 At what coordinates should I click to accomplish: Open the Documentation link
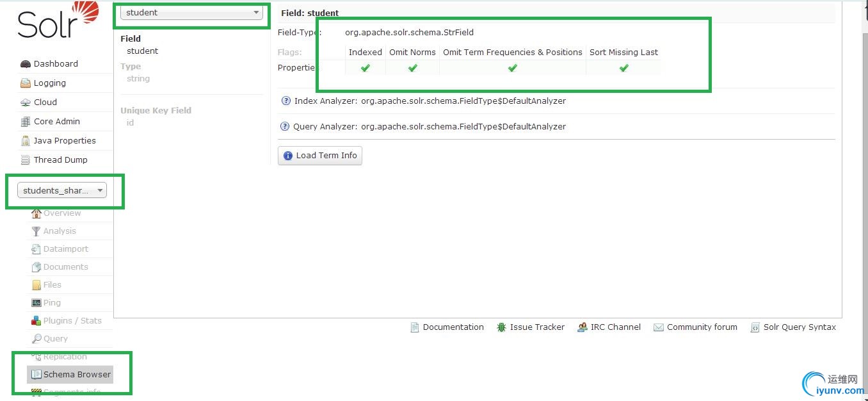(x=453, y=327)
